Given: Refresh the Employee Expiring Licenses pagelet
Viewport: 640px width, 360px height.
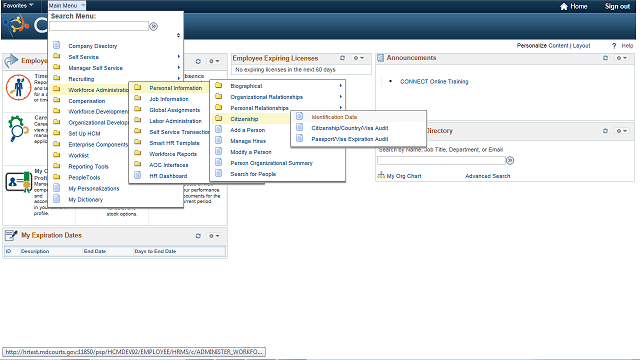Looking at the screenshot, I should tap(342, 58).
